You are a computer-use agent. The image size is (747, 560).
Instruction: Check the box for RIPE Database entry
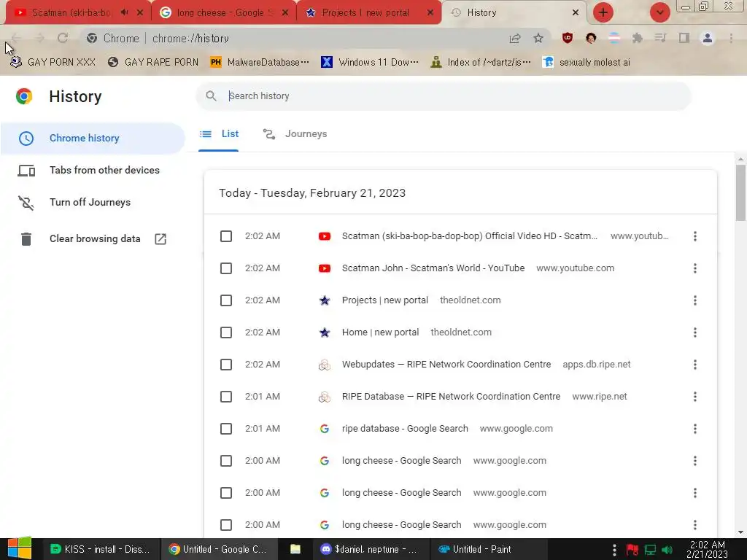226,397
